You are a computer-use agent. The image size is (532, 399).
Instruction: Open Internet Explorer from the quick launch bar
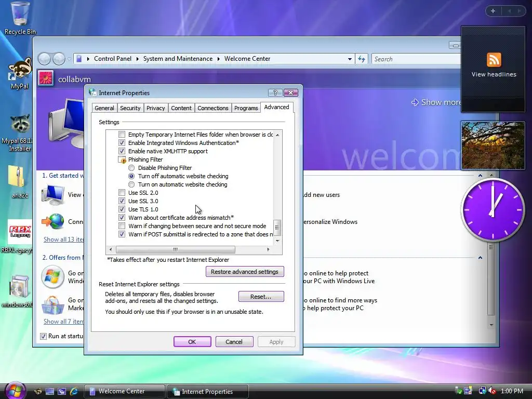(73, 391)
